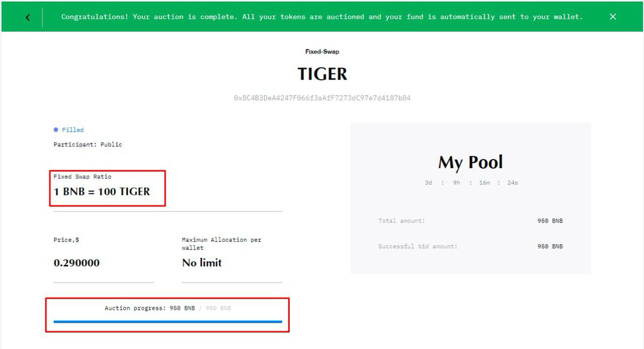This screenshot has height=349, width=644.
Task: Click the blue auction progress bar
Action: (168, 322)
